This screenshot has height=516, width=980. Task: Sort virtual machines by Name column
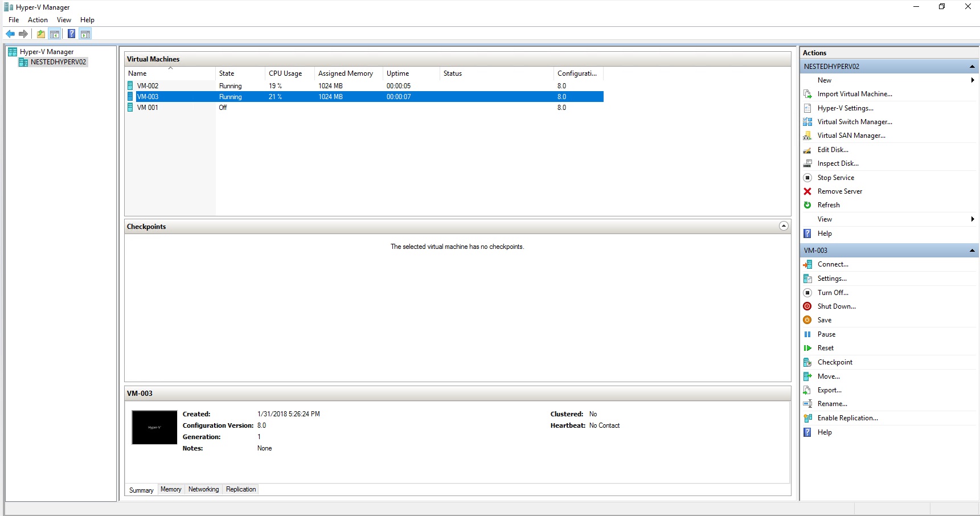[x=170, y=73]
